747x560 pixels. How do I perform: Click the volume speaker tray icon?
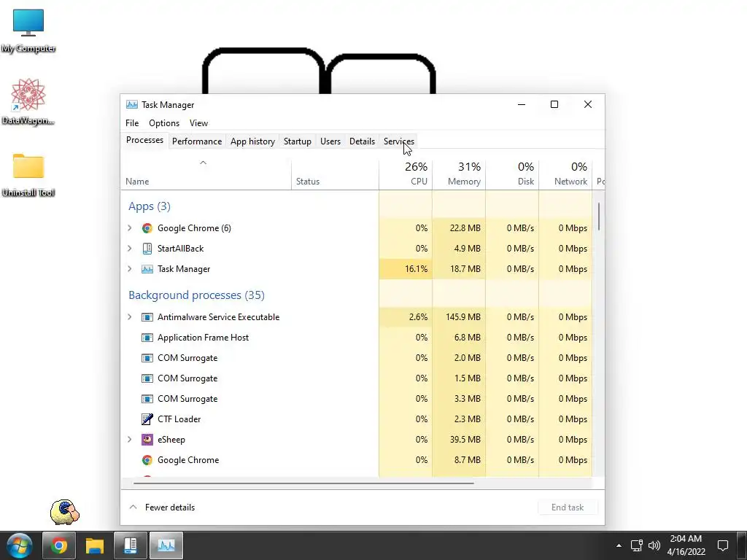click(x=654, y=545)
